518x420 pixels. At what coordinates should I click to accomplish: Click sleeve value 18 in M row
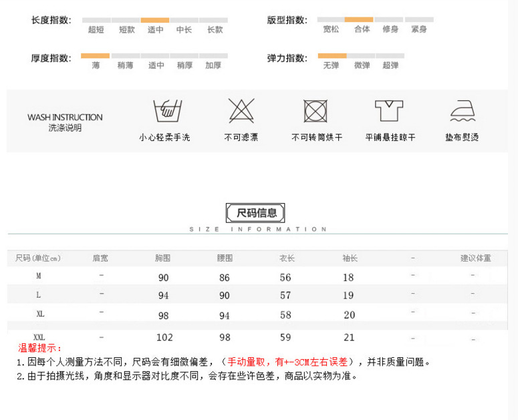click(348, 278)
